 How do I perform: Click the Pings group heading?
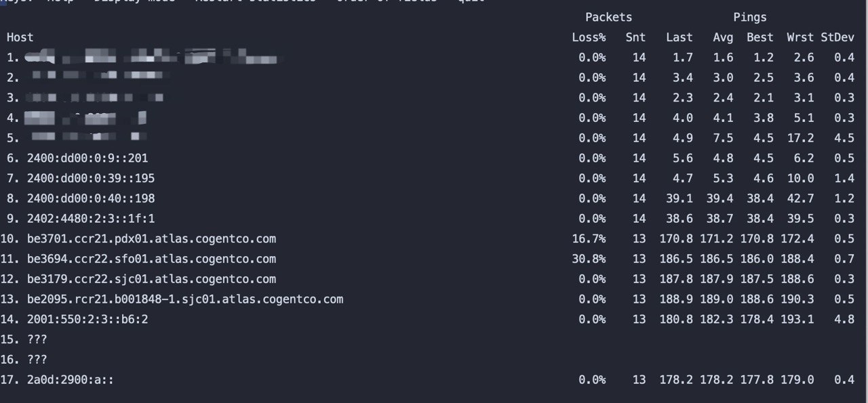[750, 17]
